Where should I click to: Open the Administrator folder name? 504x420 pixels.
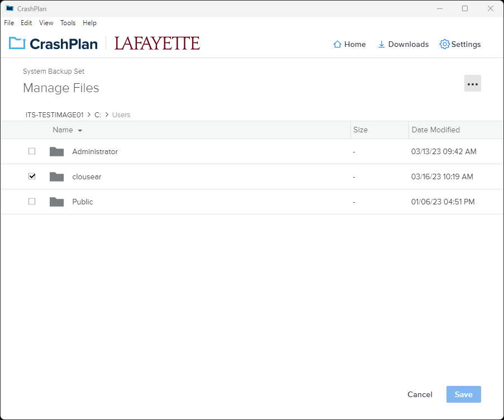click(95, 151)
